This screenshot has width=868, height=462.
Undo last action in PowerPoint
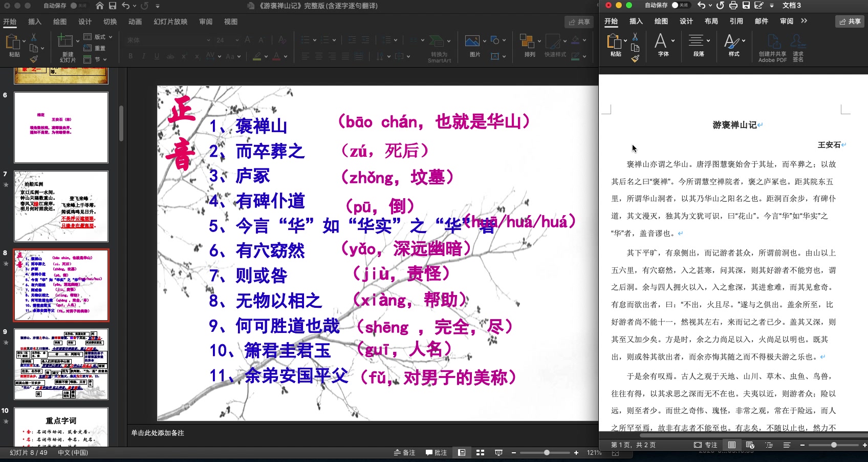coord(126,6)
